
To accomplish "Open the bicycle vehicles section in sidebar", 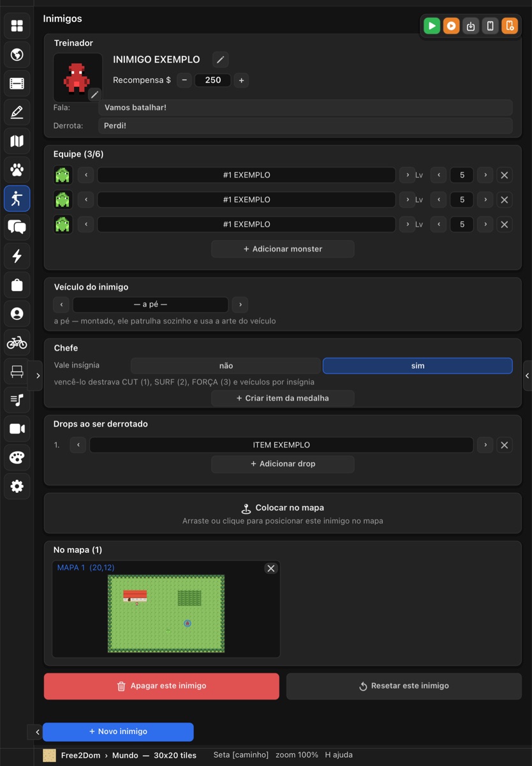I will click(17, 343).
